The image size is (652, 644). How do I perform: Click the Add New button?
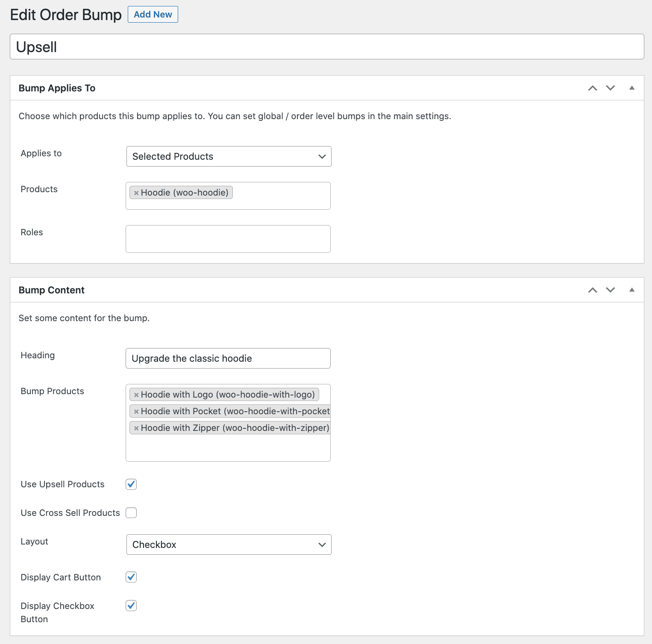(153, 15)
